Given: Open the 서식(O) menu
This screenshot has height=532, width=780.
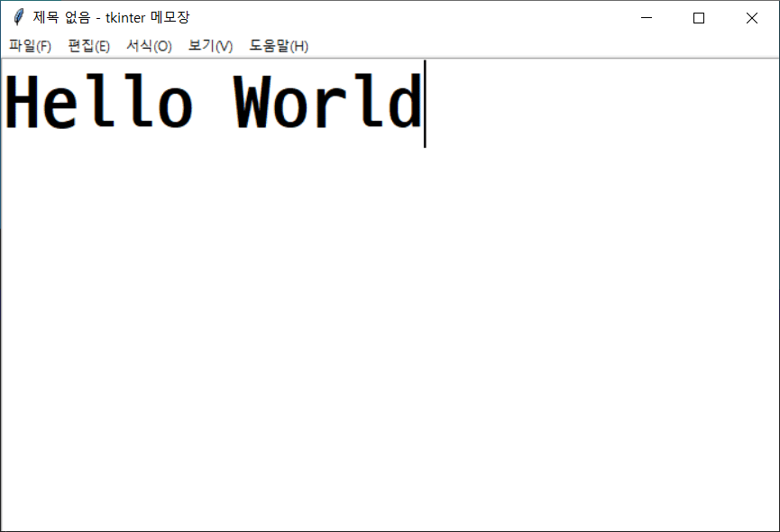Looking at the screenshot, I should coord(149,46).
